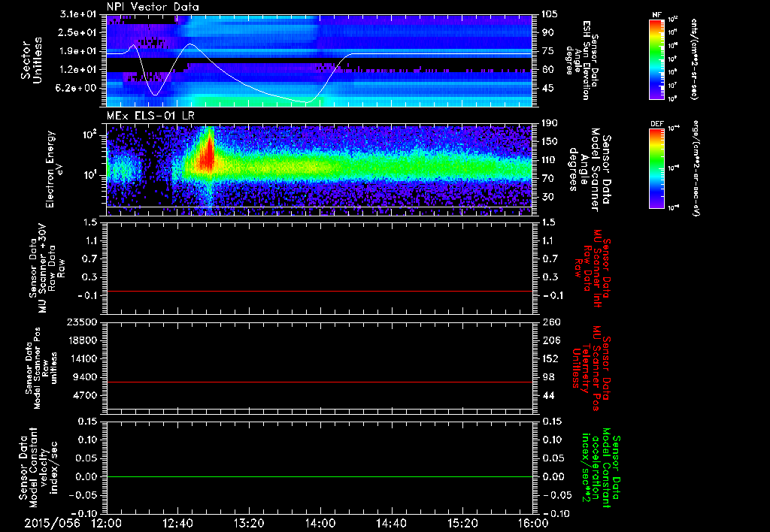The image size is (770, 532).
Task: Click the "MU Scanner +30V Raw Data" axis label
Action: 47,268
